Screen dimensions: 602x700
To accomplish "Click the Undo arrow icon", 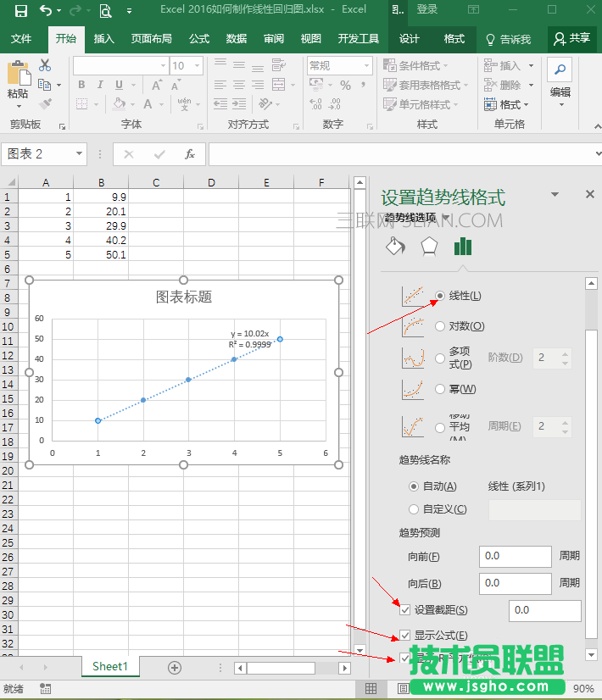I will [45, 10].
